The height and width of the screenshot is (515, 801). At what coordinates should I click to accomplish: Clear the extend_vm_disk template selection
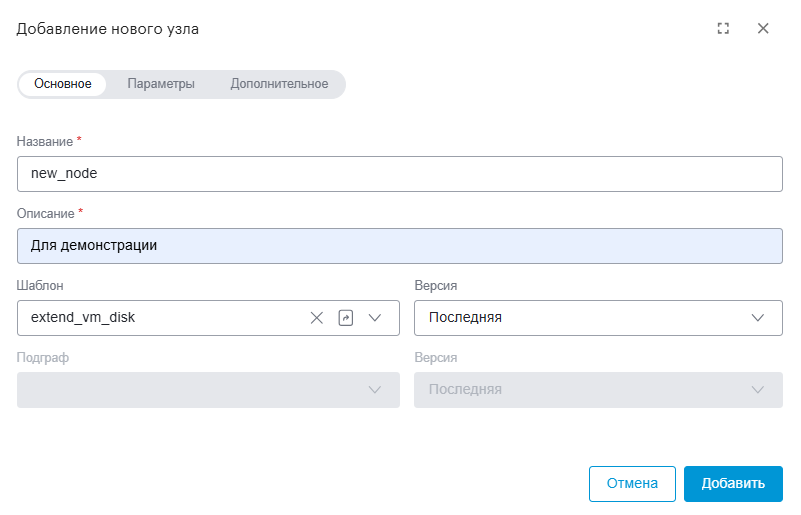[x=317, y=318]
